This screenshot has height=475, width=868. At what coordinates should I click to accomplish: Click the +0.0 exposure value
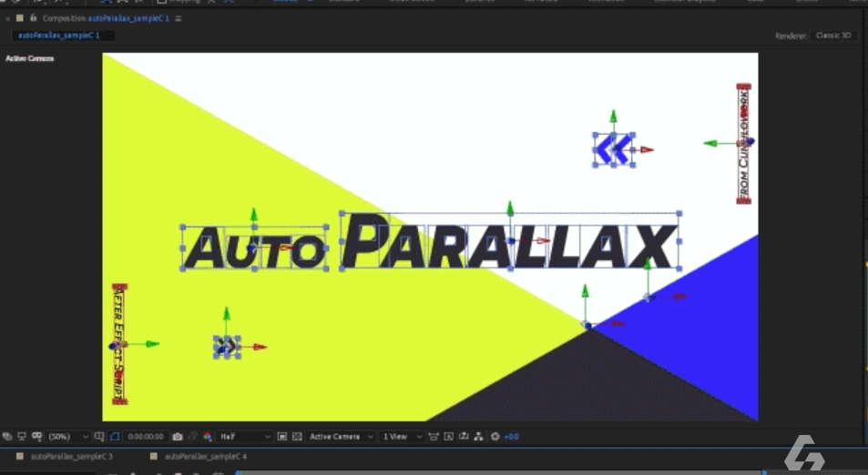[512, 437]
